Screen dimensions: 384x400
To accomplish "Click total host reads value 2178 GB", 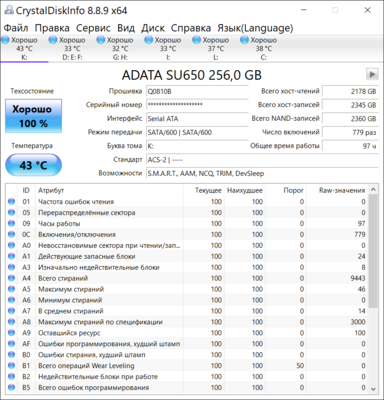I will pos(350,91).
